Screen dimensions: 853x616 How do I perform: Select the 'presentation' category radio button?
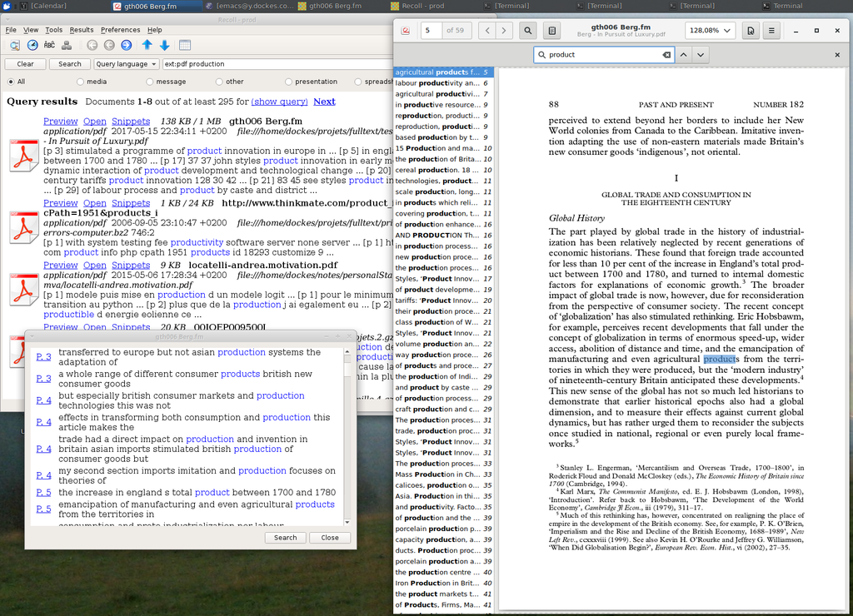pyautogui.click(x=288, y=82)
